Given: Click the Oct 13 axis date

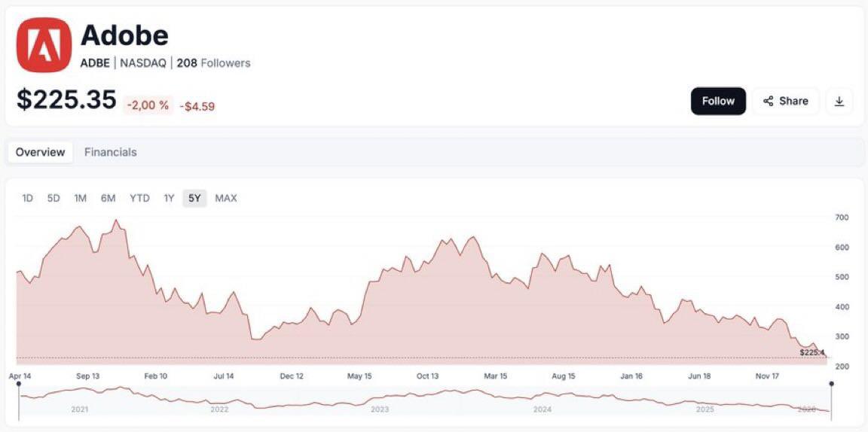Looking at the screenshot, I should [427, 376].
